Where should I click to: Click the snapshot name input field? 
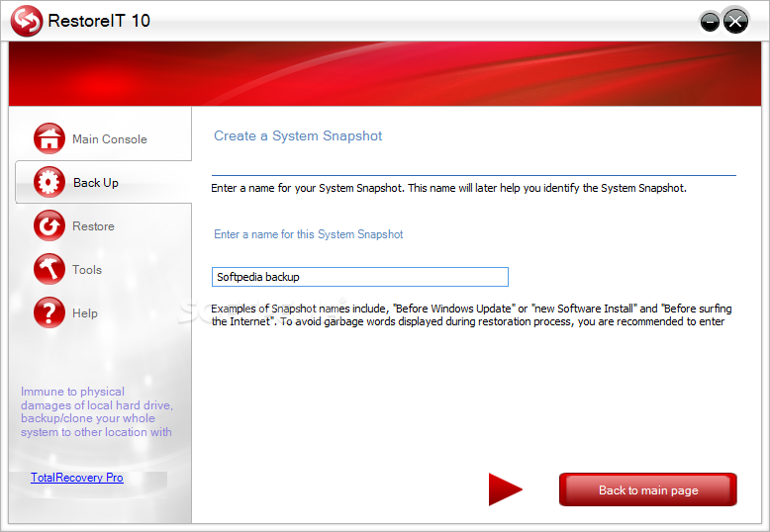(x=360, y=277)
